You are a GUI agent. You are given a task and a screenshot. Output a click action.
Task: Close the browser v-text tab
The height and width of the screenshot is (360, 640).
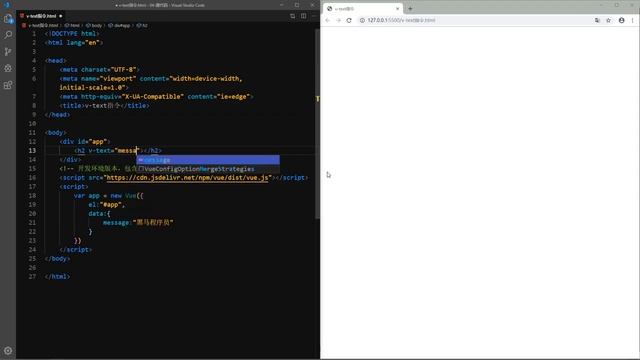[x=398, y=9]
